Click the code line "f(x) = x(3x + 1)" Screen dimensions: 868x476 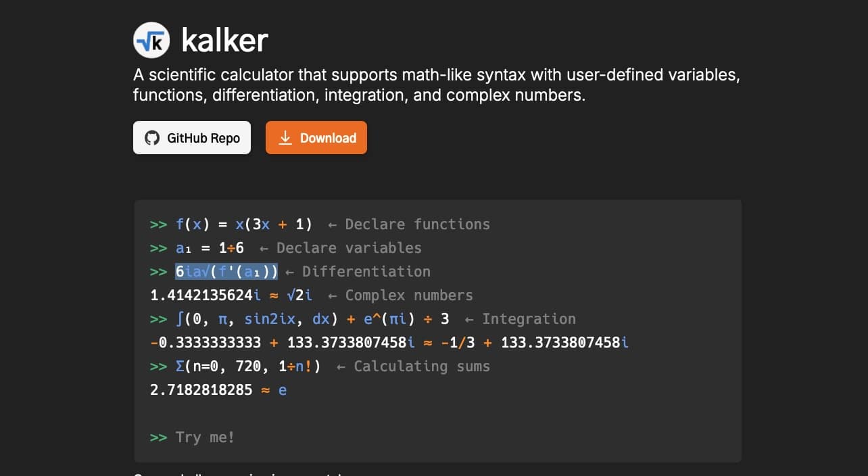(244, 224)
